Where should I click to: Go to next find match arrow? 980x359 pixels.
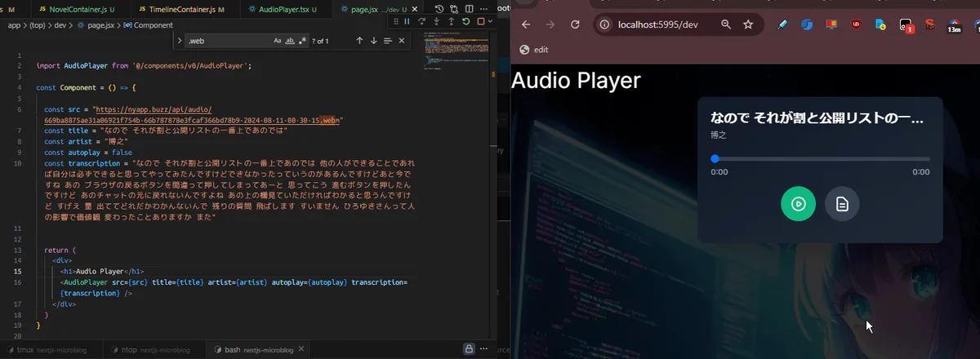coord(373,41)
